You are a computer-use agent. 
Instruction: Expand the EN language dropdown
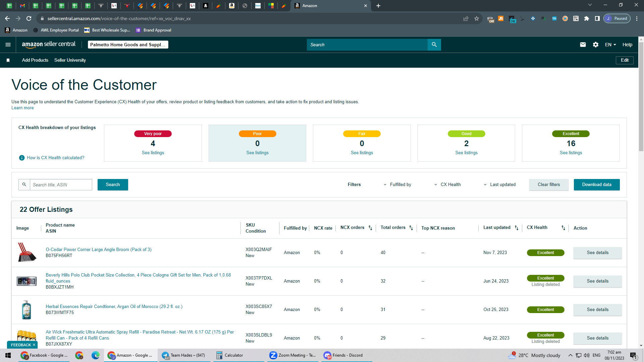coord(610,45)
